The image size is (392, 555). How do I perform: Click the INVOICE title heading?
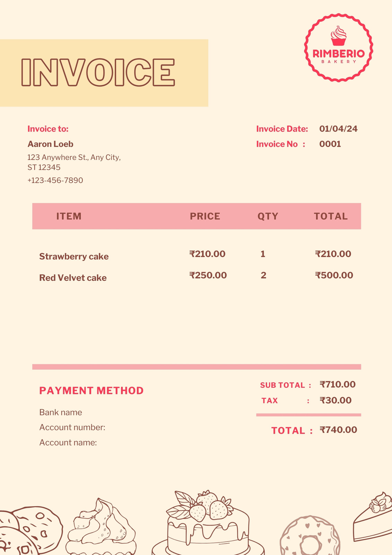(x=98, y=72)
